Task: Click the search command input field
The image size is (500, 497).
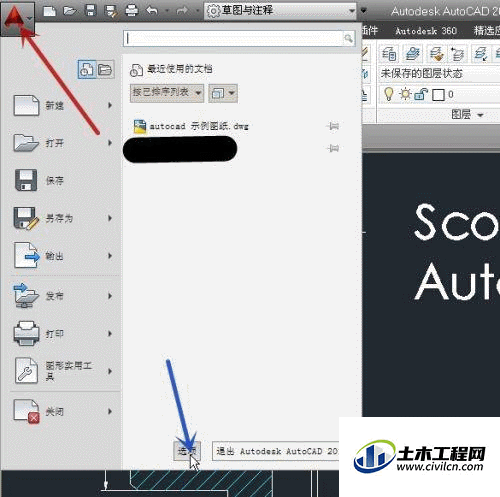Action: point(233,39)
